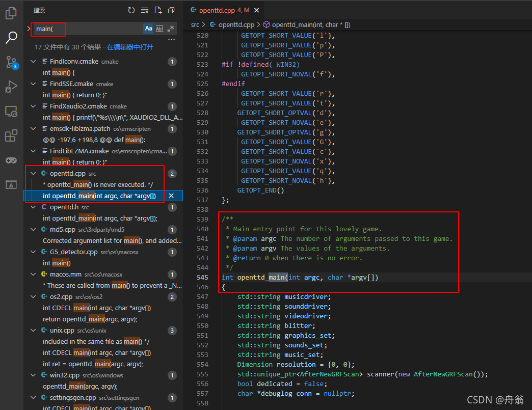Click the 'bool dedicated = false;' line
The width and height of the screenshot is (532, 410).
coord(282,384)
